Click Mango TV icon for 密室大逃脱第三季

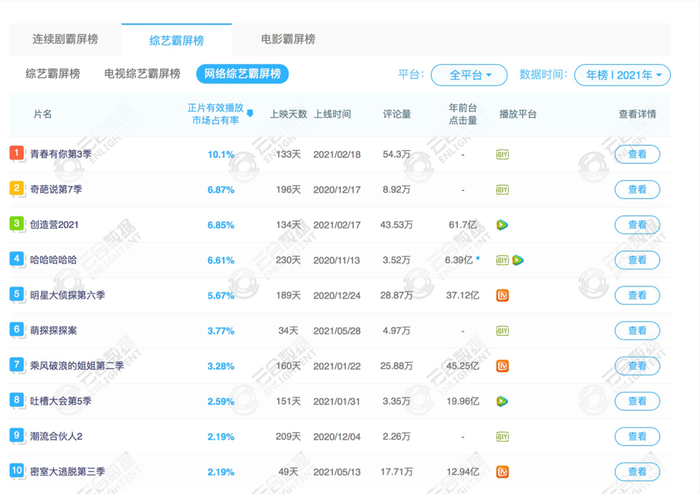pyautogui.click(x=502, y=472)
